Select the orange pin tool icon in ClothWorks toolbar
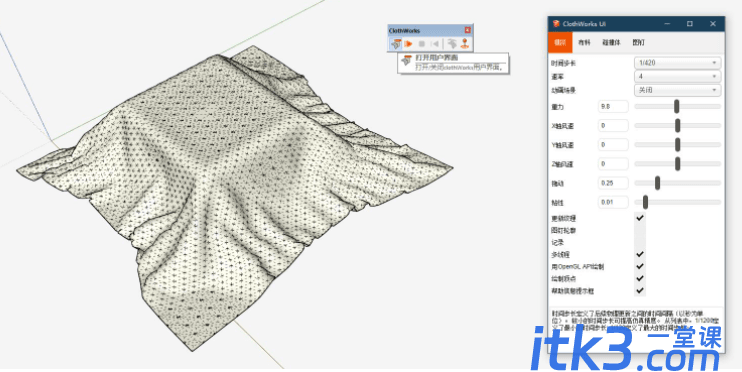Screen dimensions: 742x372 [x=465, y=44]
